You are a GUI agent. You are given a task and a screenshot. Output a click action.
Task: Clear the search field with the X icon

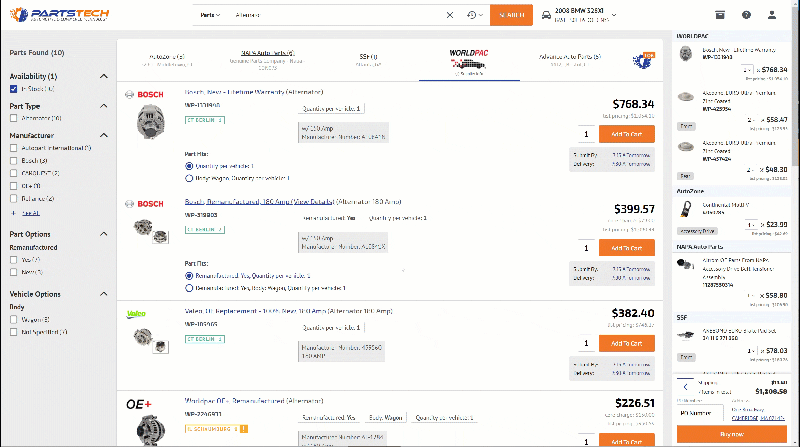pyautogui.click(x=449, y=15)
